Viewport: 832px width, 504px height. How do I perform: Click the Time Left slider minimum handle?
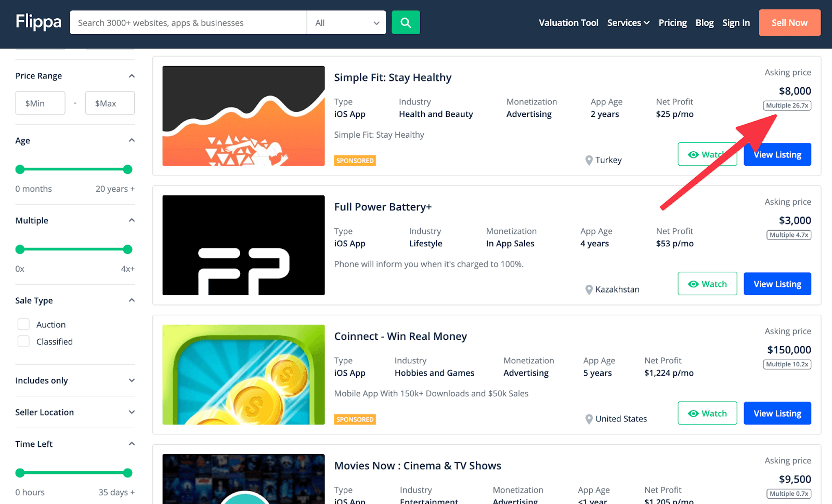[x=20, y=473]
